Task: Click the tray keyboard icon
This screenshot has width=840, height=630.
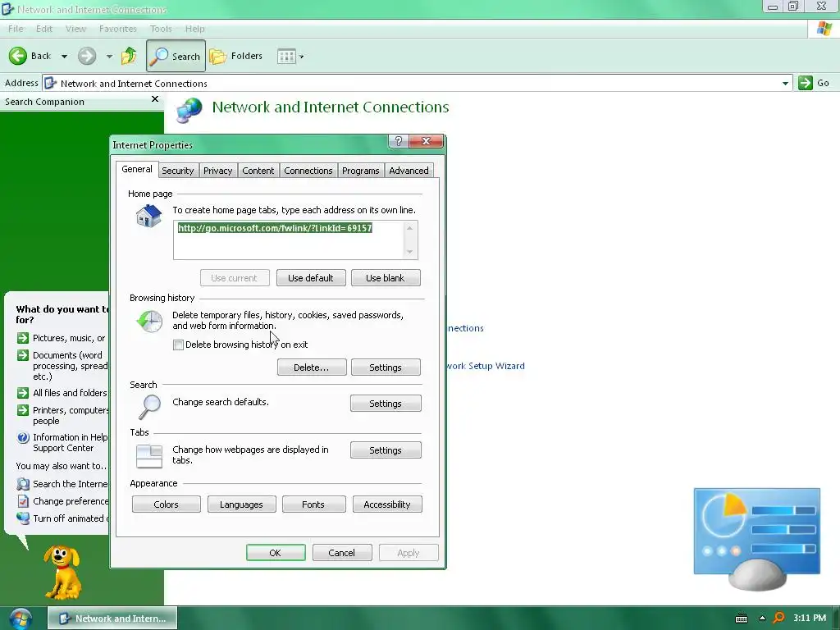Action: pos(742,619)
